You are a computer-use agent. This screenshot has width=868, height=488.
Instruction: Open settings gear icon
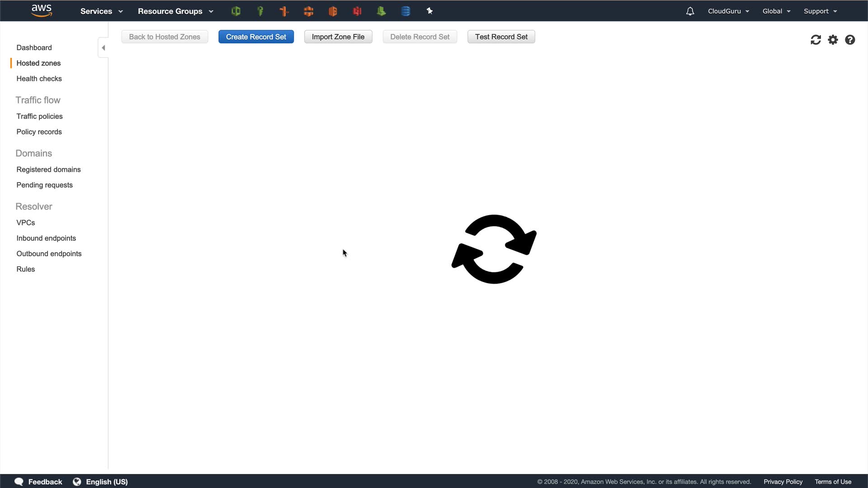pyautogui.click(x=833, y=40)
